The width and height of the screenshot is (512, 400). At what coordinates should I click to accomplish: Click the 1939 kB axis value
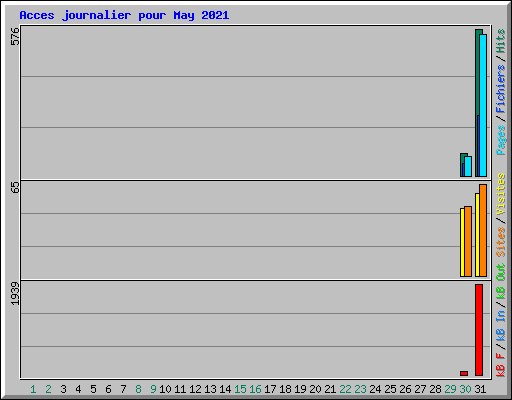click(15, 293)
